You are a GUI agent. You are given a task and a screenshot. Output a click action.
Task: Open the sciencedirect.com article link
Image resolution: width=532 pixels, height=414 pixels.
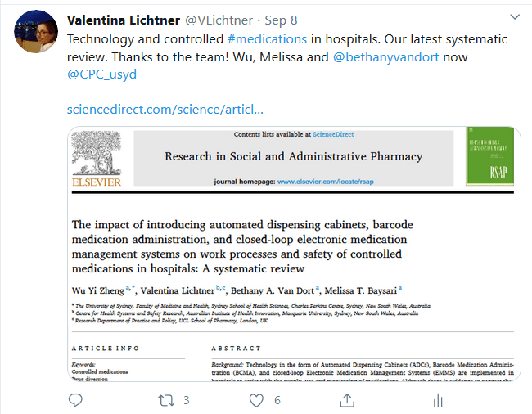pyautogui.click(x=165, y=109)
